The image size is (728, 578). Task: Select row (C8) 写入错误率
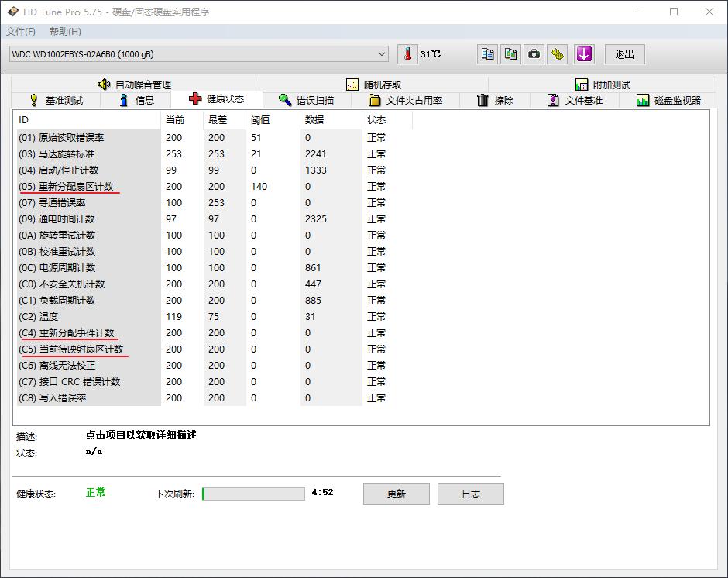pyautogui.click(x=215, y=397)
